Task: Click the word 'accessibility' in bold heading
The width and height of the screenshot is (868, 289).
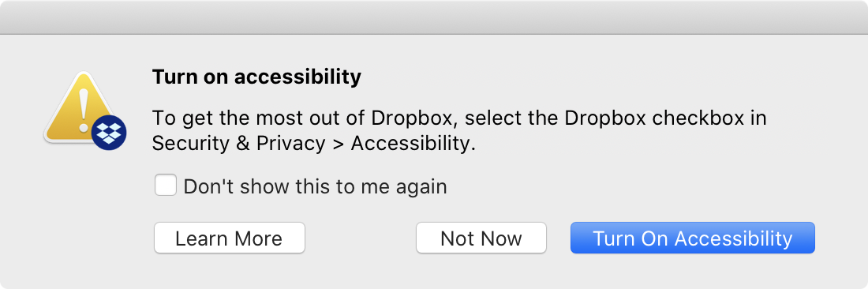Action: click(x=297, y=77)
